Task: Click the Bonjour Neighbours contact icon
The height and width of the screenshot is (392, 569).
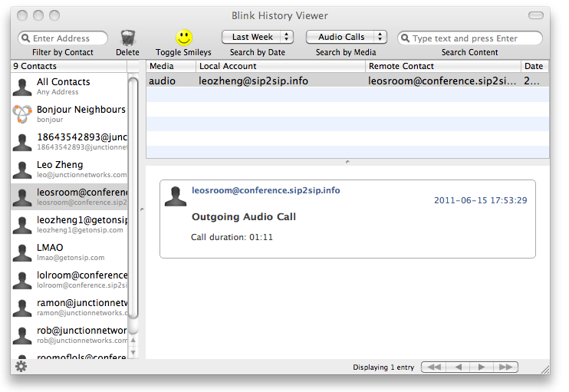Action: pyautogui.click(x=23, y=114)
